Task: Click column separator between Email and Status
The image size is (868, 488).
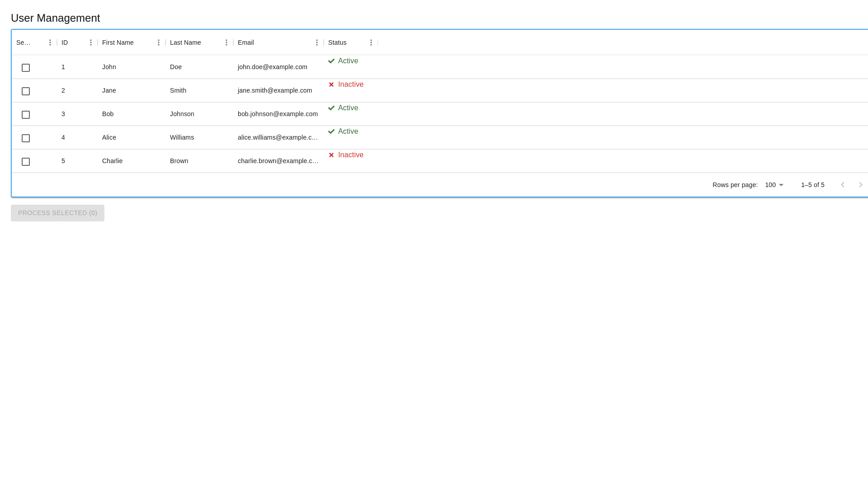Action: [324, 42]
